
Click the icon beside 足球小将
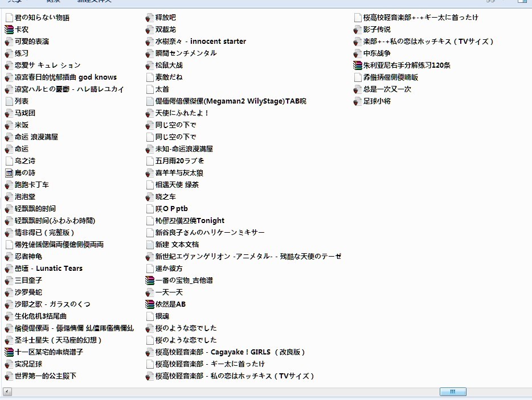[358, 101]
